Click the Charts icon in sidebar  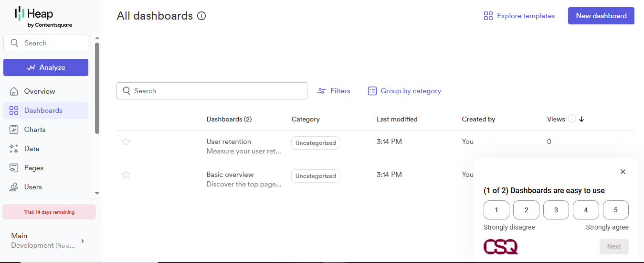pos(14,130)
